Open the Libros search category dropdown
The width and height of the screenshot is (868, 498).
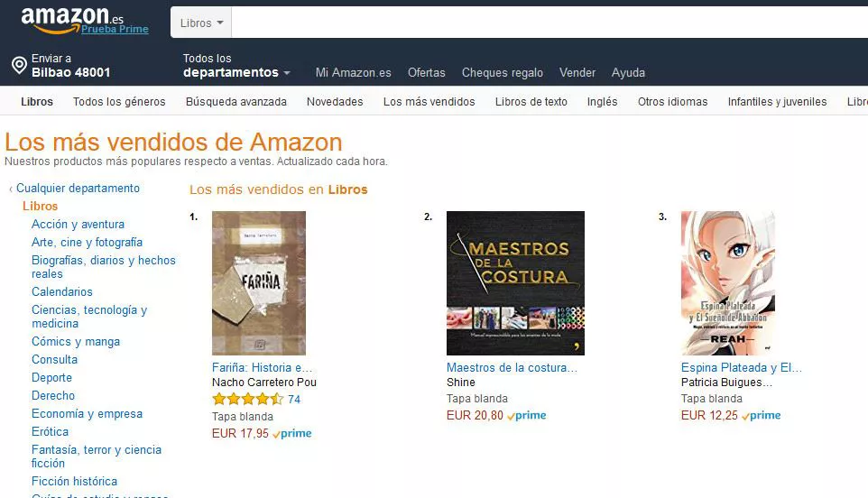tap(201, 23)
